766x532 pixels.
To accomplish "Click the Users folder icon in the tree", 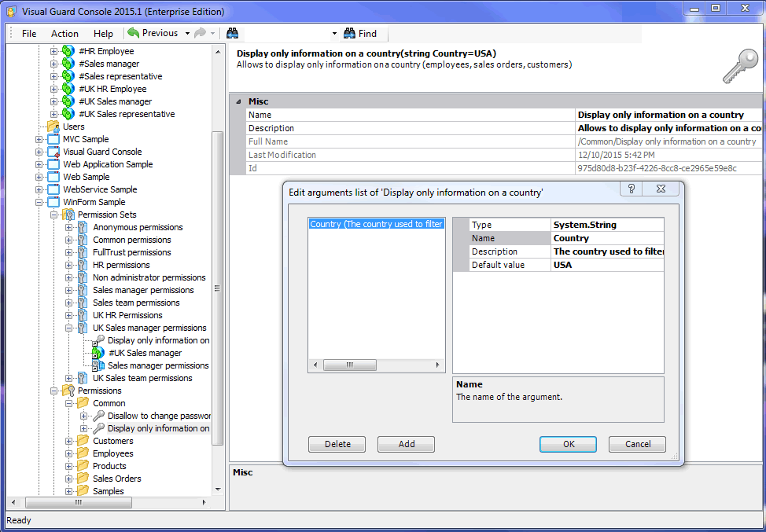I will [54, 126].
